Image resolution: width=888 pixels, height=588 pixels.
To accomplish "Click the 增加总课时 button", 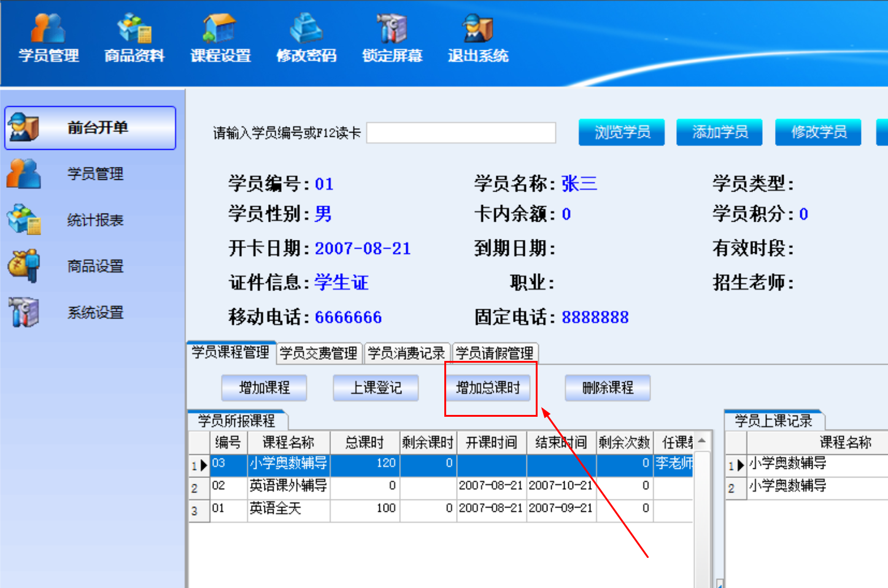I will [x=488, y=388].
